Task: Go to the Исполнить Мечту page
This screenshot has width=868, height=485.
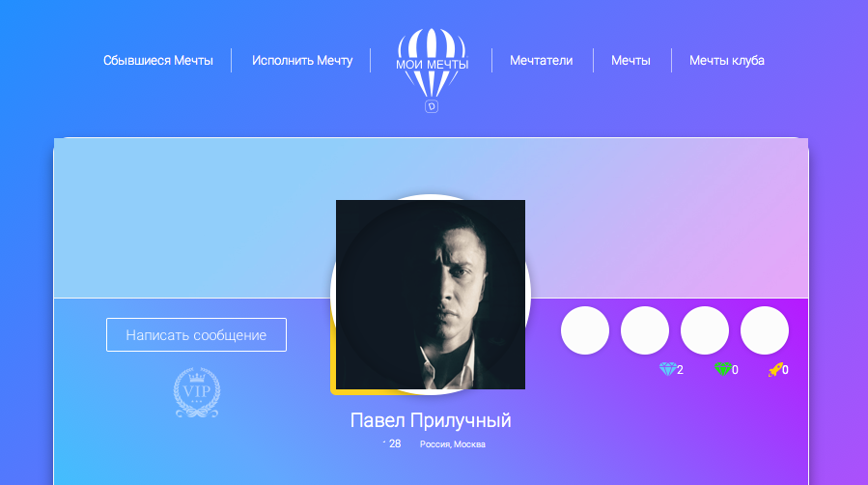Action: click(x=302, y=60)
